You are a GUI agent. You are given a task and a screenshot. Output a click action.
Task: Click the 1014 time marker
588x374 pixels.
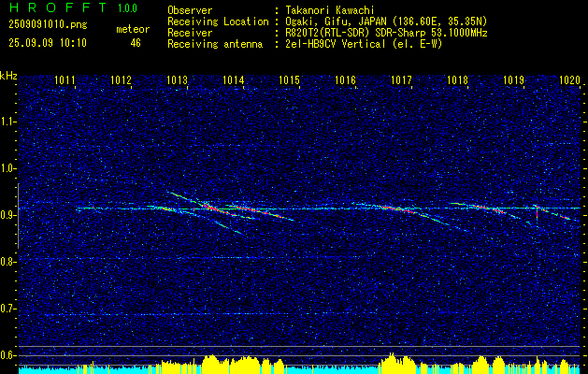pos(234,79)
